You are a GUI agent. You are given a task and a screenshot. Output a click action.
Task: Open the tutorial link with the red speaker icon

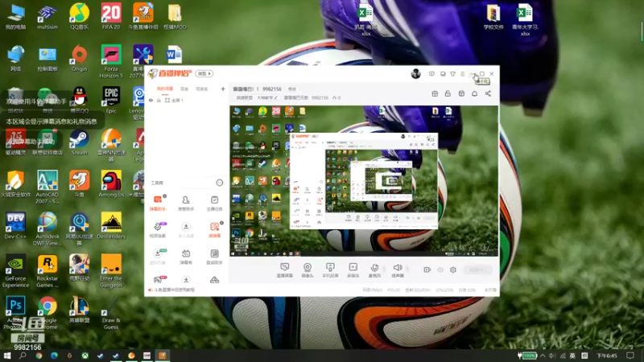coord(171,290)
